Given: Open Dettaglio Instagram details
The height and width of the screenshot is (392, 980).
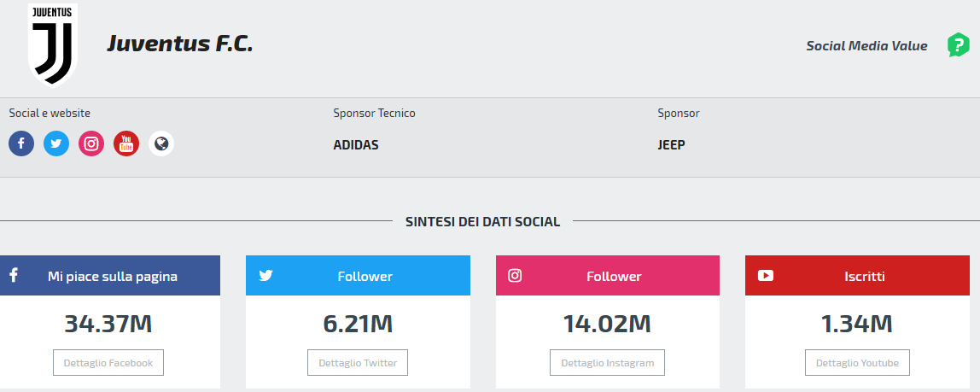Looking at the screenshot, I should (x=607, y=363).
